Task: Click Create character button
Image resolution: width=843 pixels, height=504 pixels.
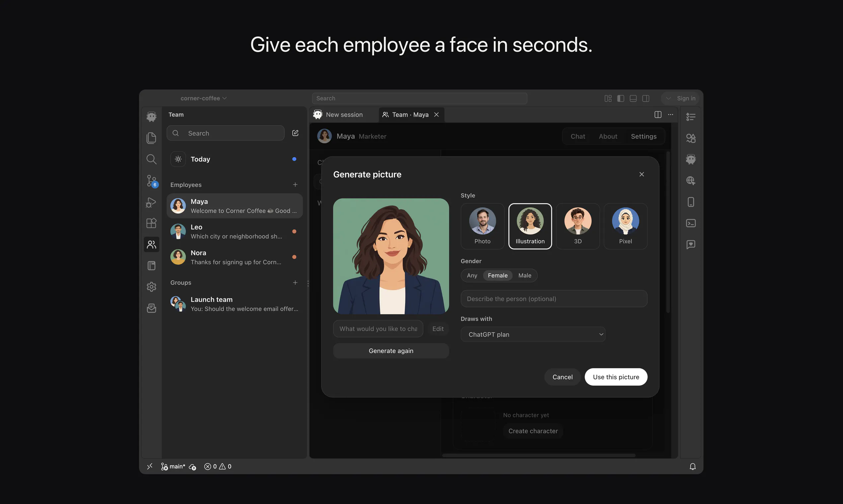Action: 533,431
